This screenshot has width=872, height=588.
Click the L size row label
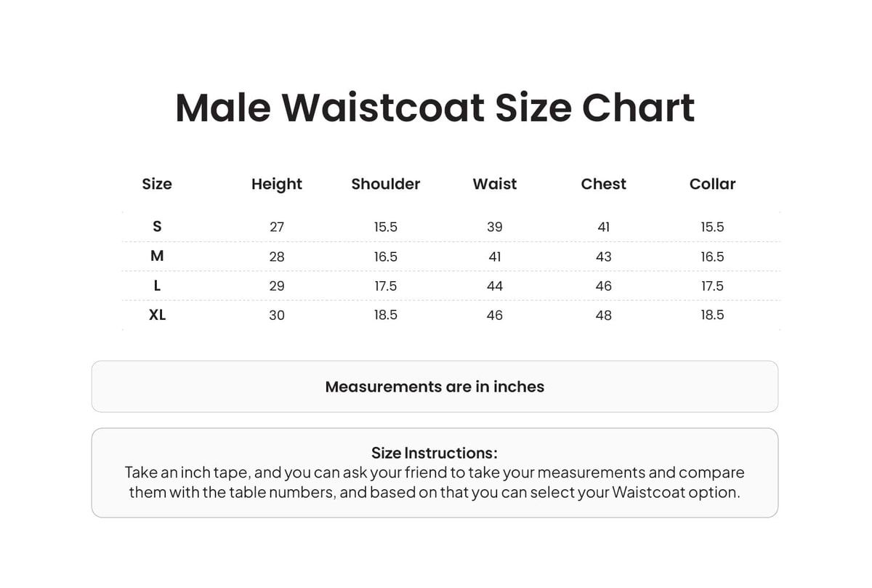tap(157, 286)
